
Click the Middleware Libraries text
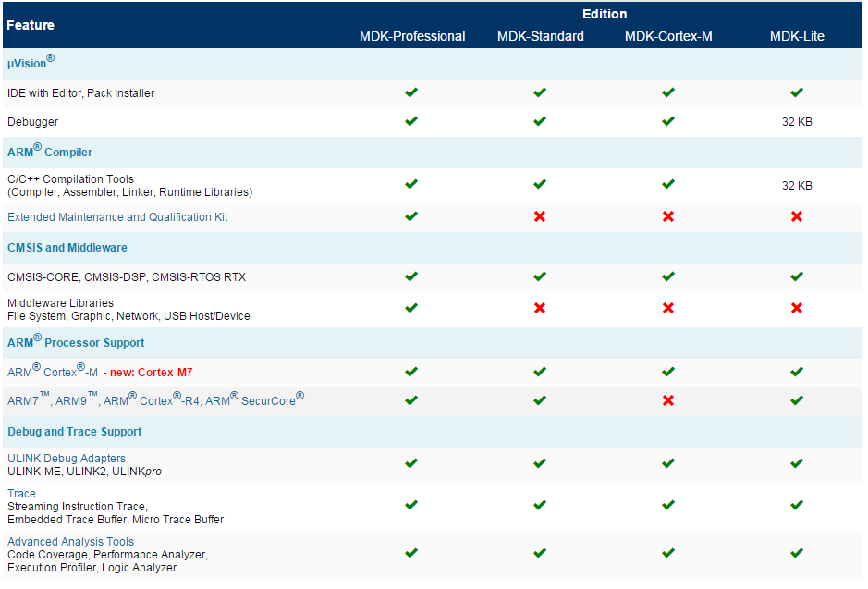60,302
